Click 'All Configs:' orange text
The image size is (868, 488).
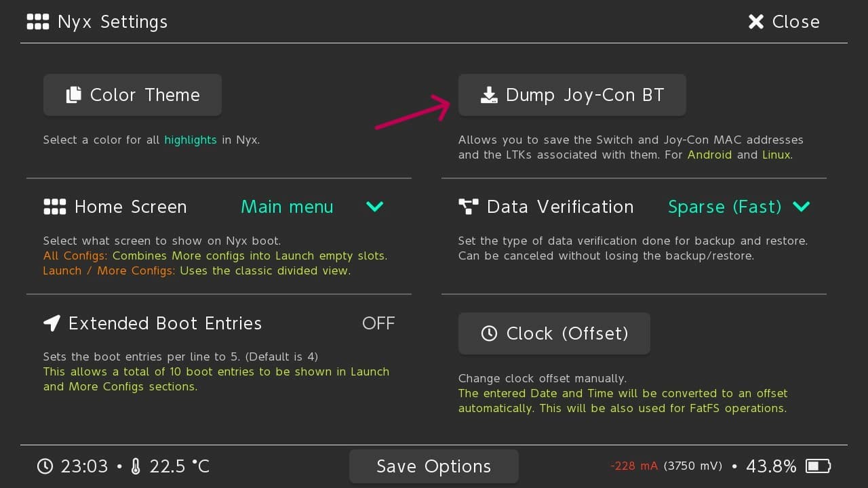point(76,256)
